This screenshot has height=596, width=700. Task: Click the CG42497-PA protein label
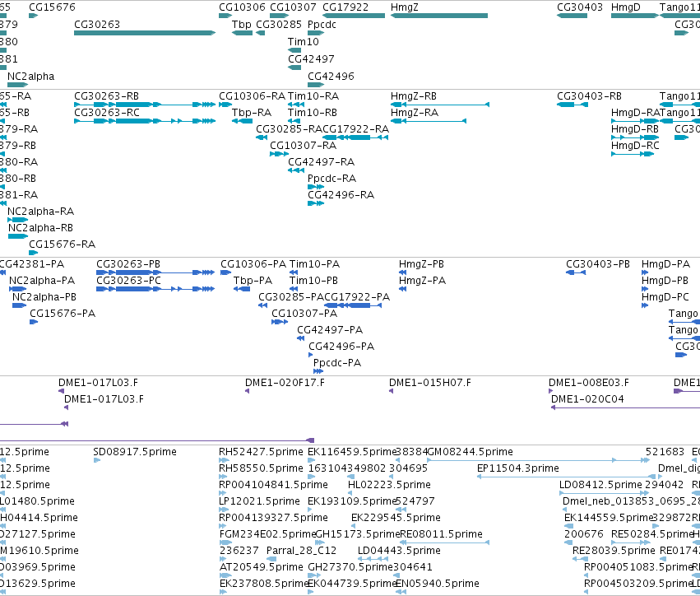point(330,331)
